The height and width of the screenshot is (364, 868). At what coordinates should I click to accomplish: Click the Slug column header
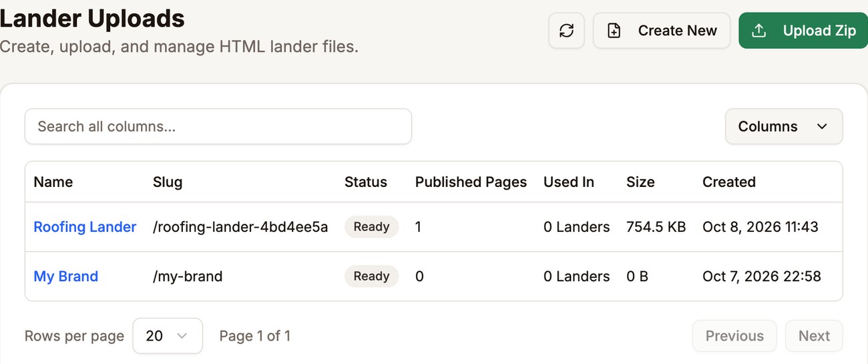(x=168, y=182)
